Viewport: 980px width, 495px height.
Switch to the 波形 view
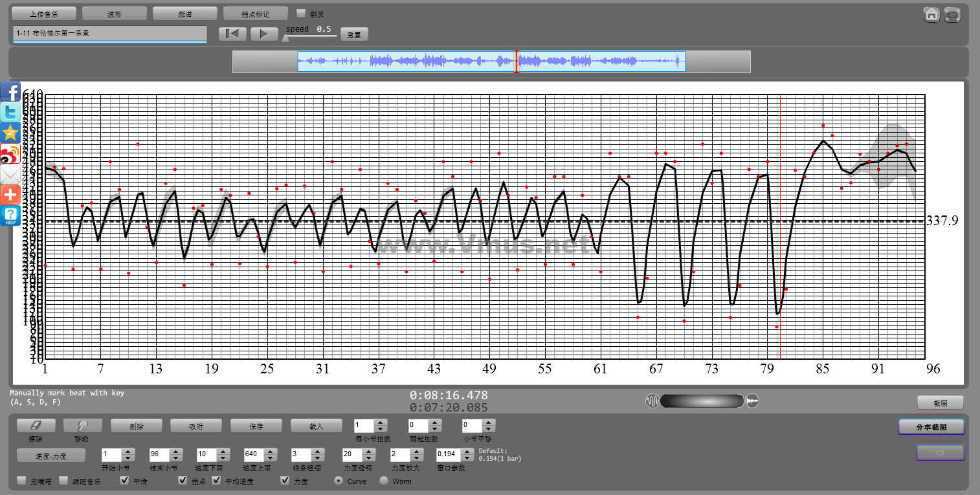[x=115, y=13]
